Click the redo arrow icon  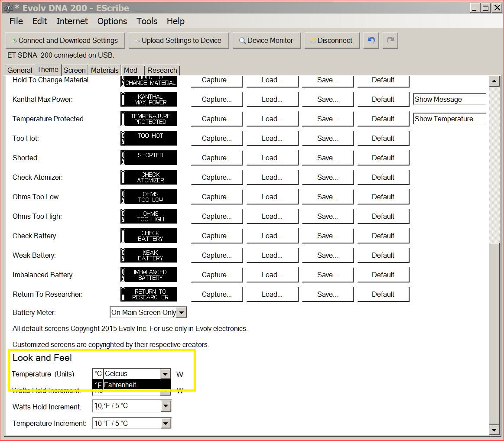click(390, 40)
